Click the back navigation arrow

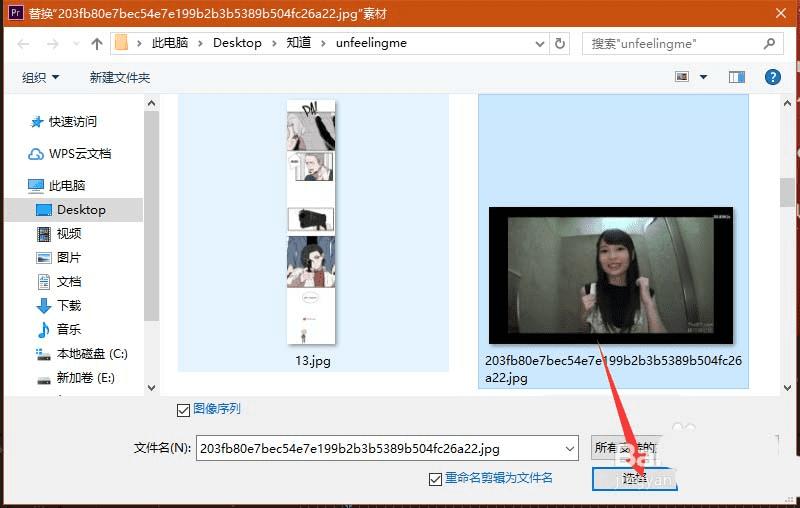coord(23,44)
